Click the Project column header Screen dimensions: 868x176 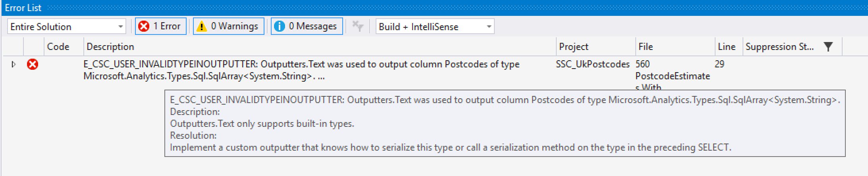point(573,47)
